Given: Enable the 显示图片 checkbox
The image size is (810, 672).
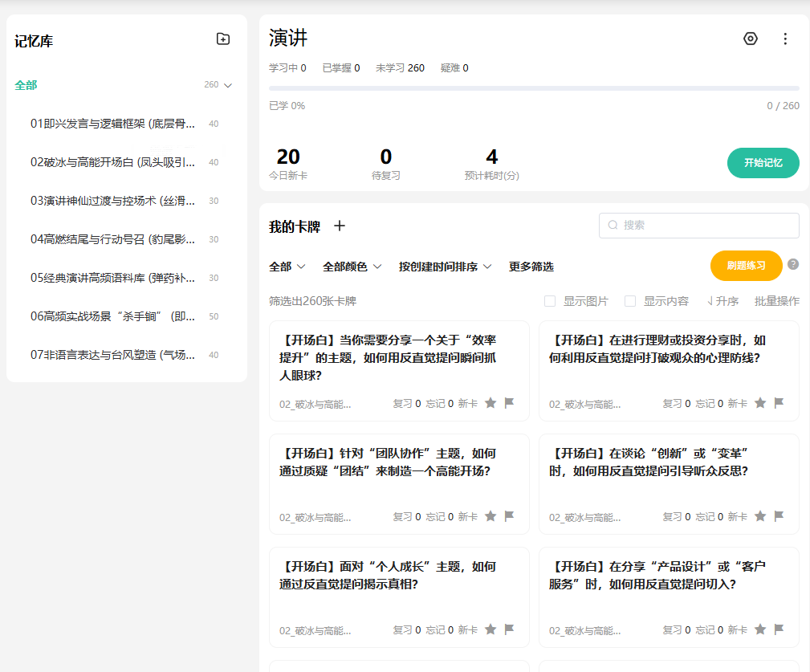Looking at the screenshot, I should [x=550, y=301].
